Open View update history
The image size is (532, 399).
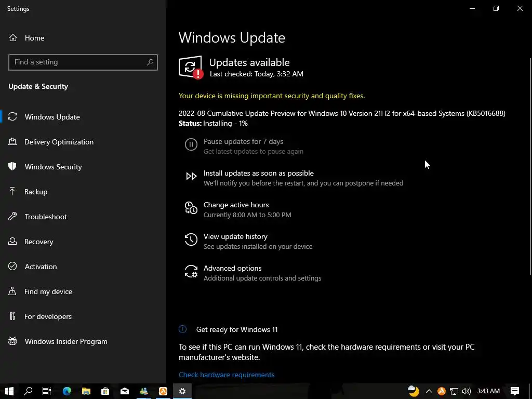click(248, 241)
